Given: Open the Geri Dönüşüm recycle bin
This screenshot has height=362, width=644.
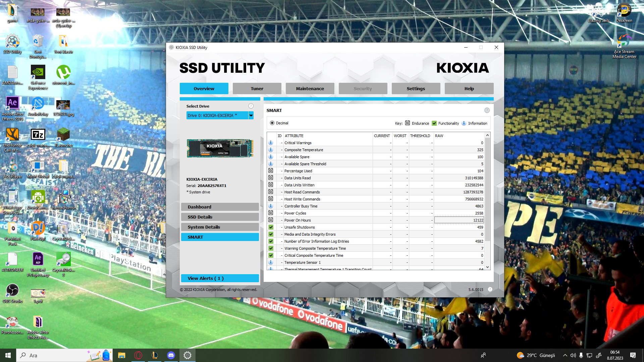Looking at the screenshot, I should point(38,46).
